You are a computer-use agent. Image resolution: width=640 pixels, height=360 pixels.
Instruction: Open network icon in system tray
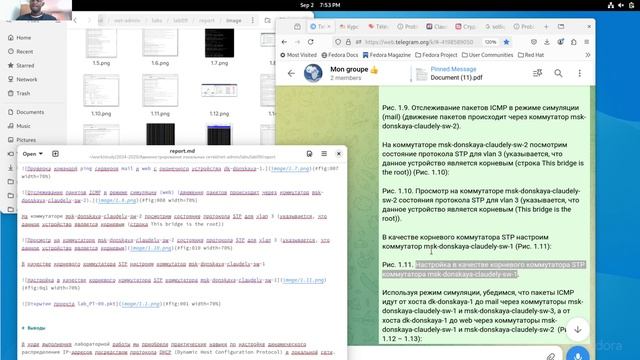(x=611, y=5)
